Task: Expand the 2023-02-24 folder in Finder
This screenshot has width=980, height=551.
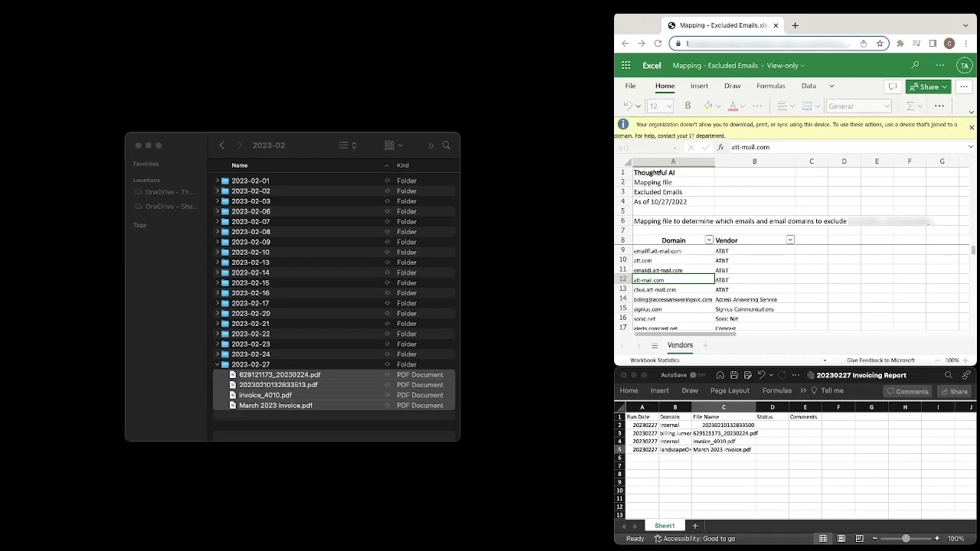Action: [x=217, y=354]
